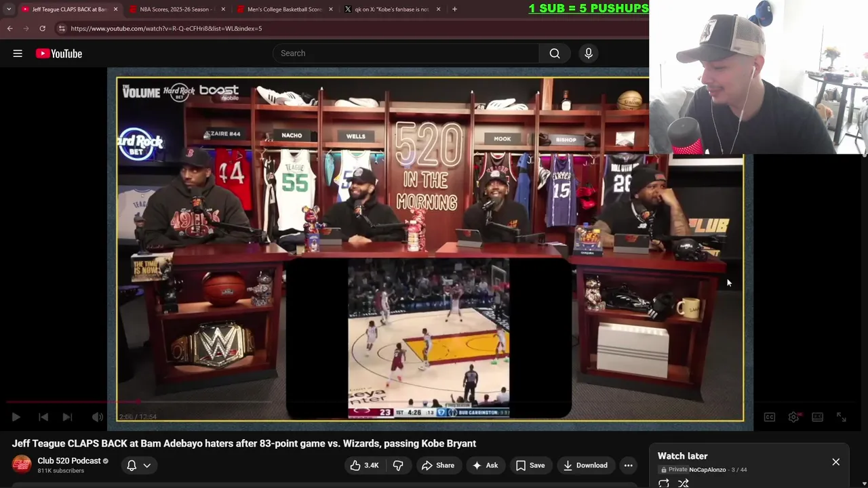The height and width of the screenshot is (488, 868).
Task: Open the Watch later playlist title
Action: 682,456
